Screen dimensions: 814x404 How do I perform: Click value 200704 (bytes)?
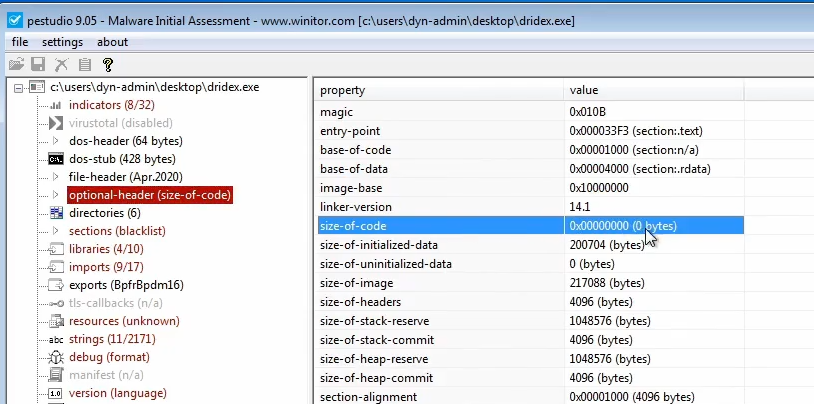607,245
